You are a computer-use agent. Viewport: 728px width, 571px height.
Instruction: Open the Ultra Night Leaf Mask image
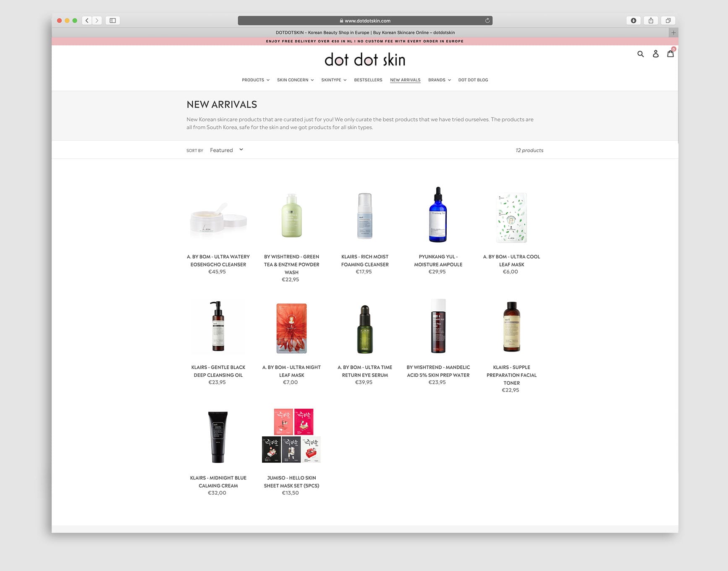[291, 328]
